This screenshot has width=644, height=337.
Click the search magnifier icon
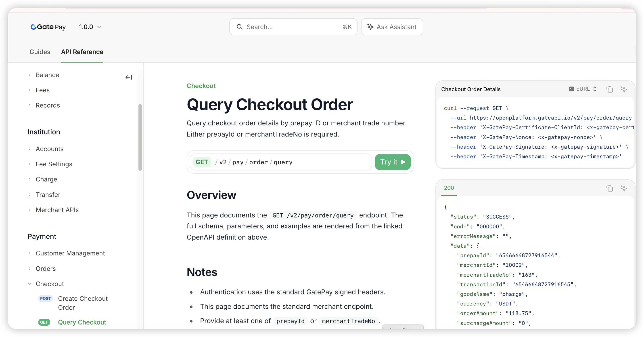tap(239, 27)
